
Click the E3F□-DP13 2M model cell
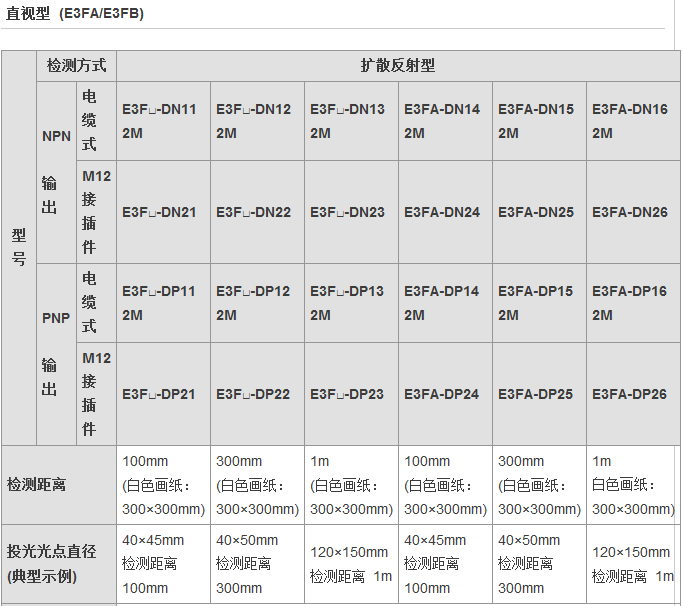coord(350,303)
